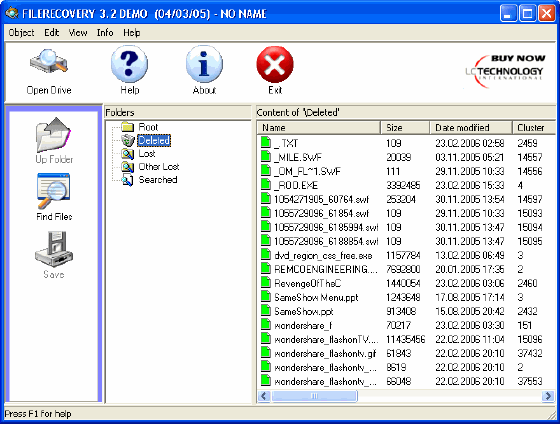Screen dimensions: 560x424
Task: Click size value 3392485
Action: (x=403, y=185)
